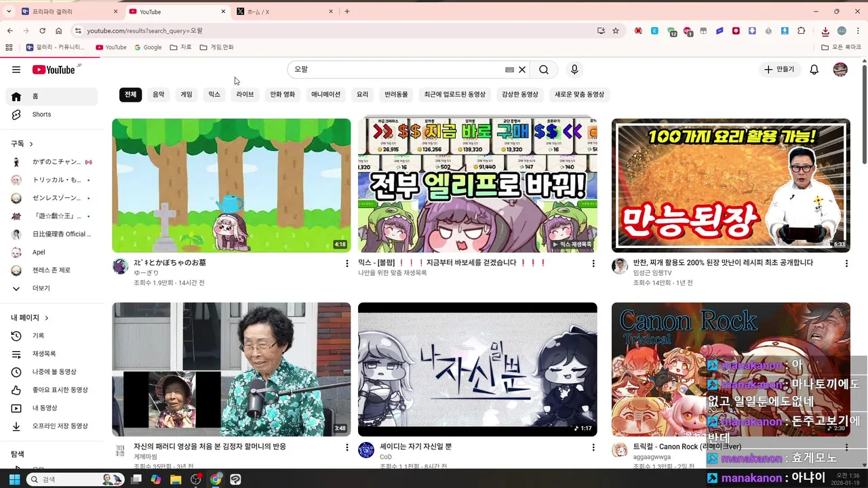Open the YouTube guide hamburger menu
This screenshot has height=488, width=868.
[x=16, y=70]
